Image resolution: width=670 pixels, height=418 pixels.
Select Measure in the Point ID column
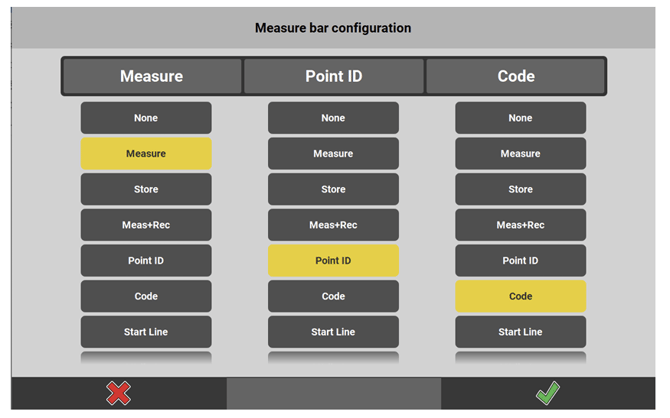[333, 154]
